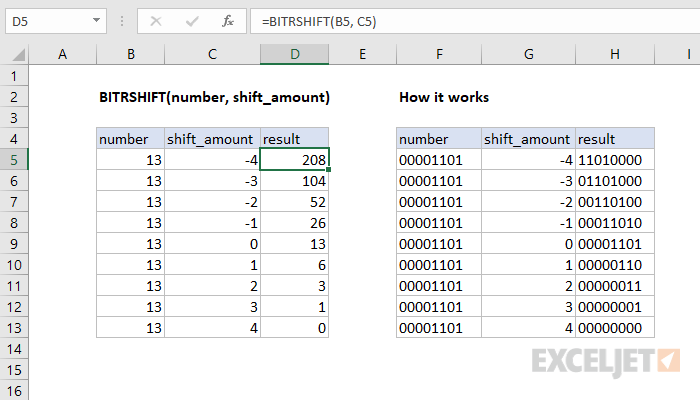The image size is (700, 400).
Task: Click 'shift_amount' header in cell C4
Action: click(212, 139)
